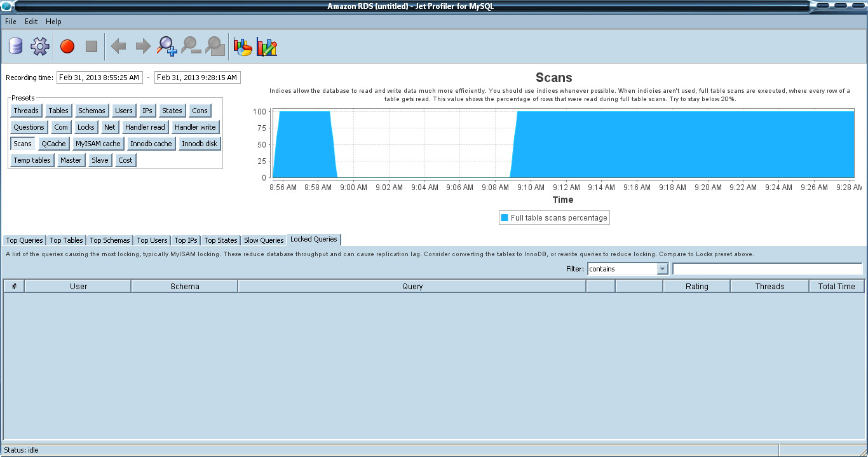Select the IPs preset
This screenshot has height=457, width=868.
tap(147, 111)
